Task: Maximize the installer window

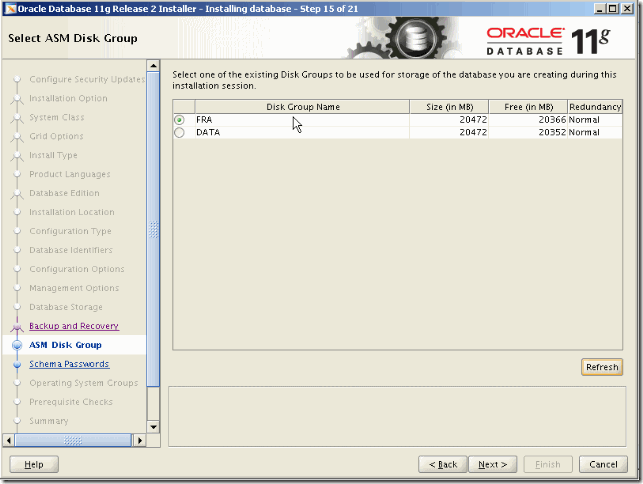Action: tap(613, 8)
